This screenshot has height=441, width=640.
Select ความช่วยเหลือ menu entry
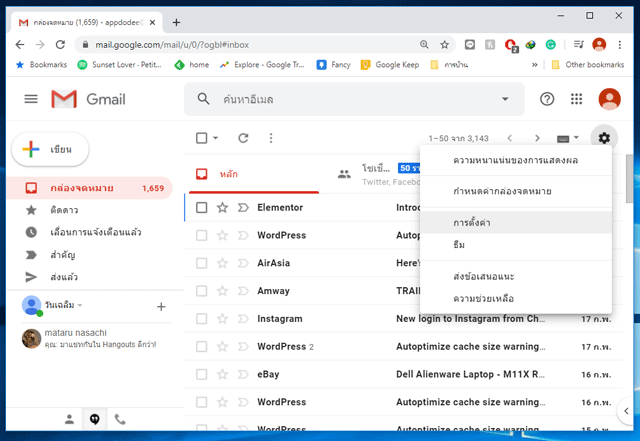pos(516,298)
